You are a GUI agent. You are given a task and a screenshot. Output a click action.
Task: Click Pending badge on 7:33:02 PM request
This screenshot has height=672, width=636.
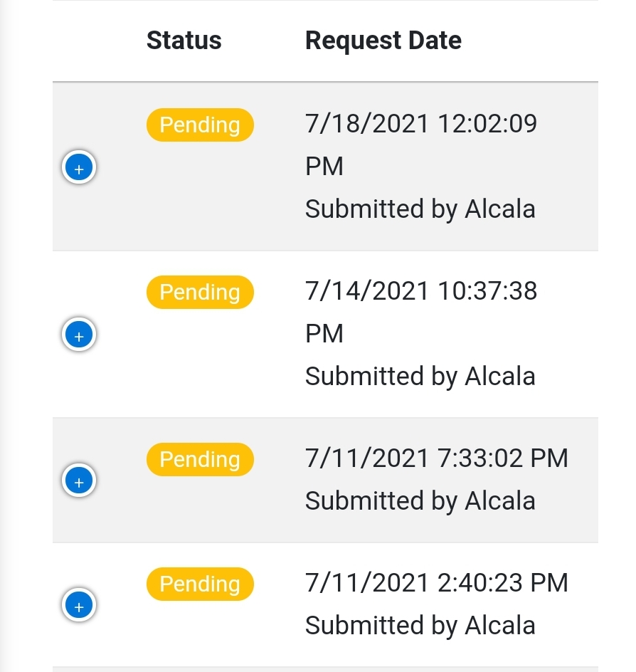click(200, 459)
